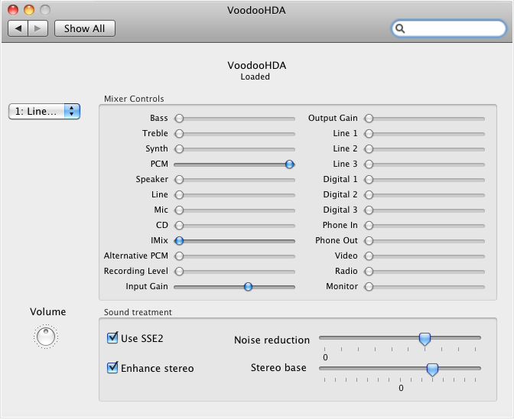The width and height of the screenshot is (514, 420).
Task: Click the back navigation arrow
Action: [18, 28]
